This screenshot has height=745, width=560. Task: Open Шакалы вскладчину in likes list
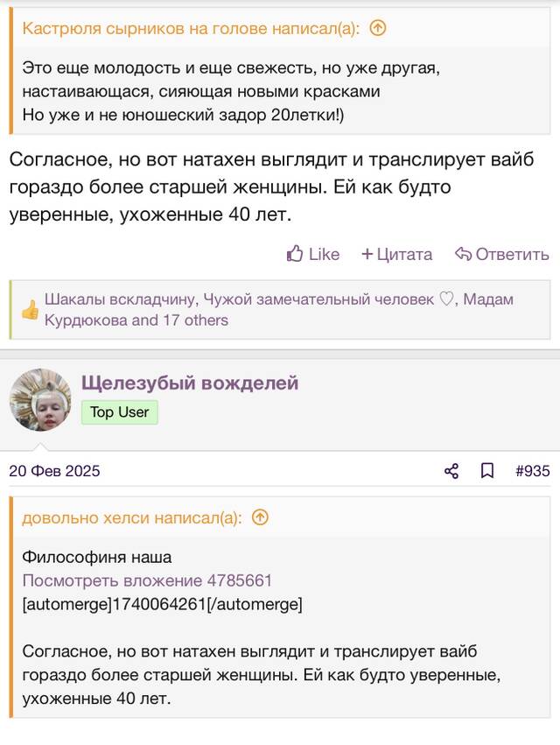(119, 299)
